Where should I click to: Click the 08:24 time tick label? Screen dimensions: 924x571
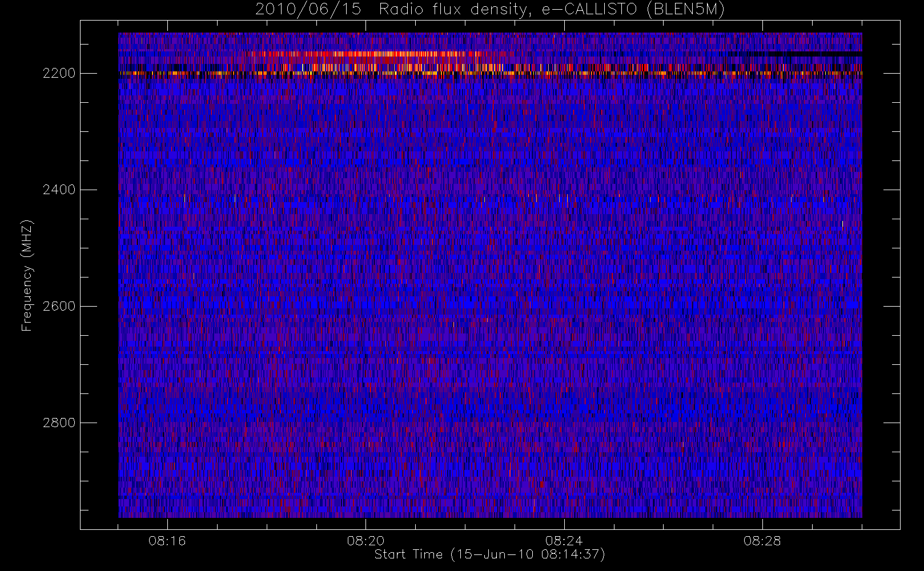coord(564,541)
